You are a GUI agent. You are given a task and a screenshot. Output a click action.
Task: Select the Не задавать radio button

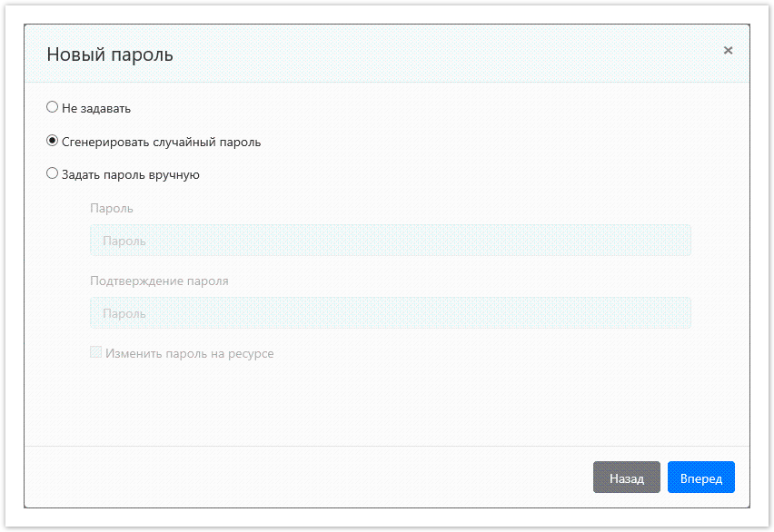pyautogui.click(x=52, y=107)
